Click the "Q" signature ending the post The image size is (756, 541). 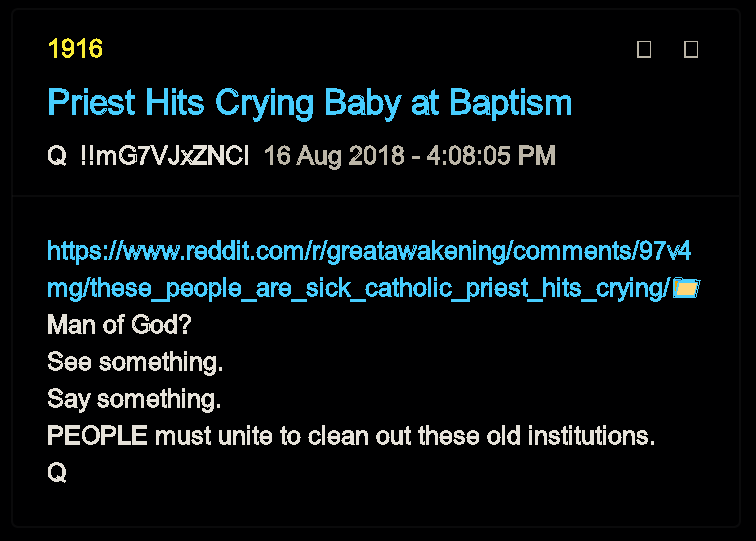pos(57,473)
